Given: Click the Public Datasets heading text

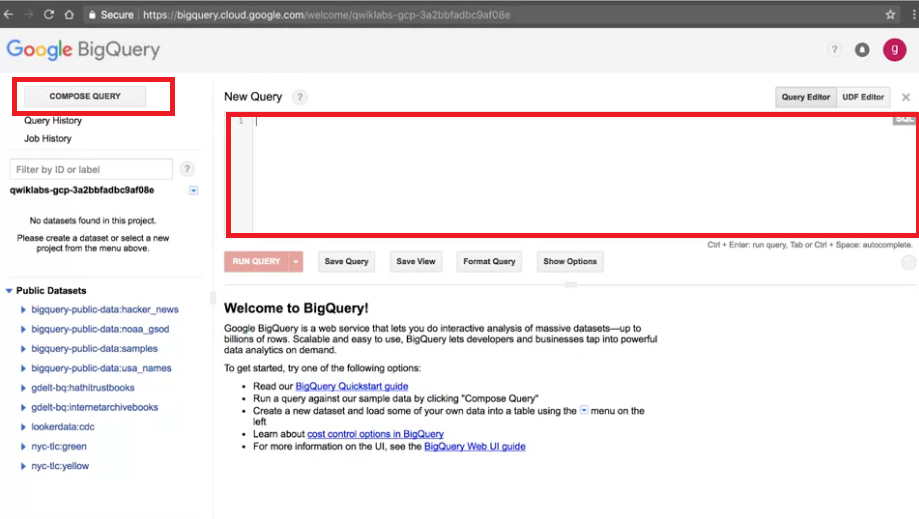Looking at the screenshot, I should click(51, 291).
